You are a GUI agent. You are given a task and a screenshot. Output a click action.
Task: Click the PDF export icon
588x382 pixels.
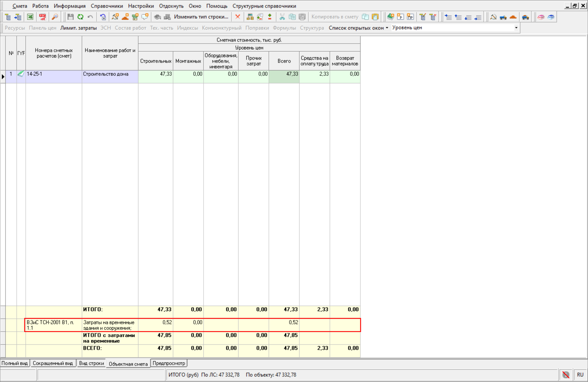[x=42, y=17]
